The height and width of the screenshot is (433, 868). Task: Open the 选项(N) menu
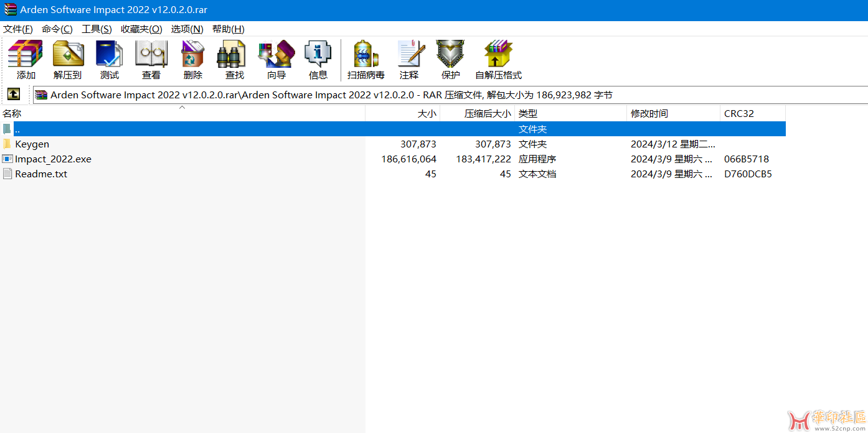click(187, 29)
